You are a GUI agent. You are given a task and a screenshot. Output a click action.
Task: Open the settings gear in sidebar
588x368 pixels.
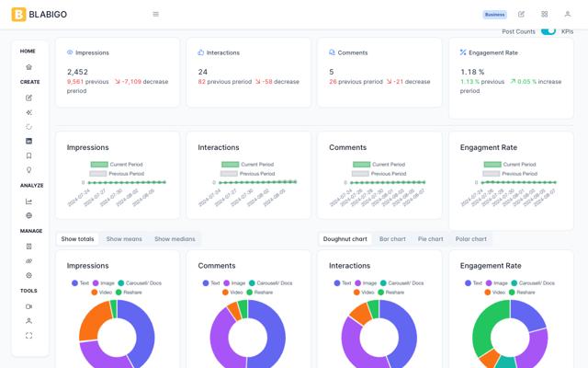(x=28, y=275)
